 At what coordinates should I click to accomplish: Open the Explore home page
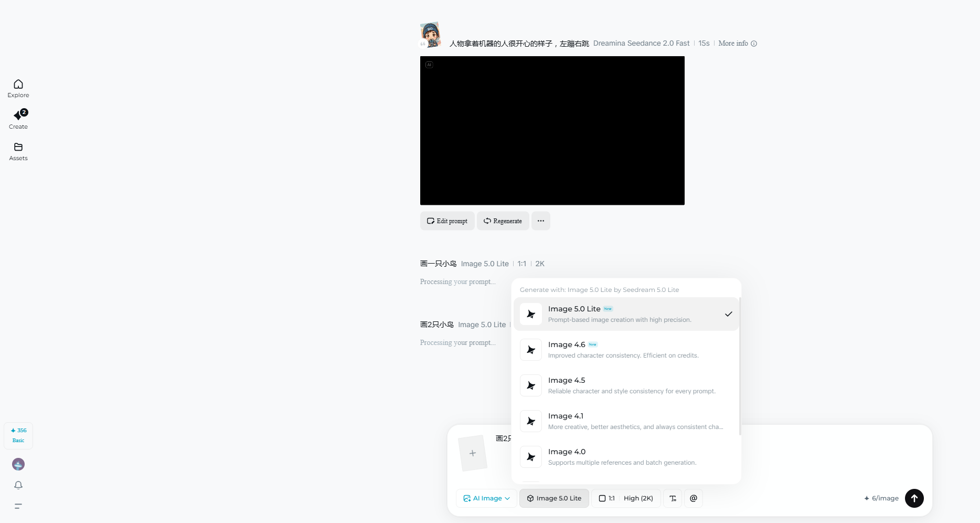(18, 88)
